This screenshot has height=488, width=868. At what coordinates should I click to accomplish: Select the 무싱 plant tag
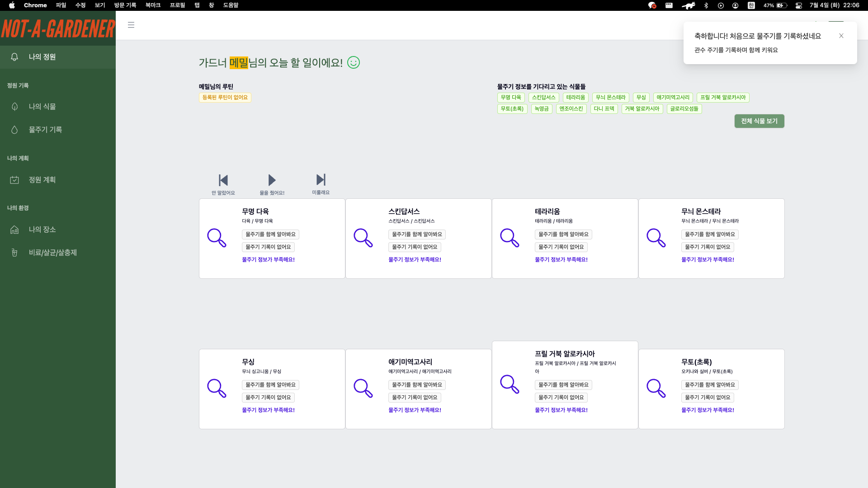641,98
